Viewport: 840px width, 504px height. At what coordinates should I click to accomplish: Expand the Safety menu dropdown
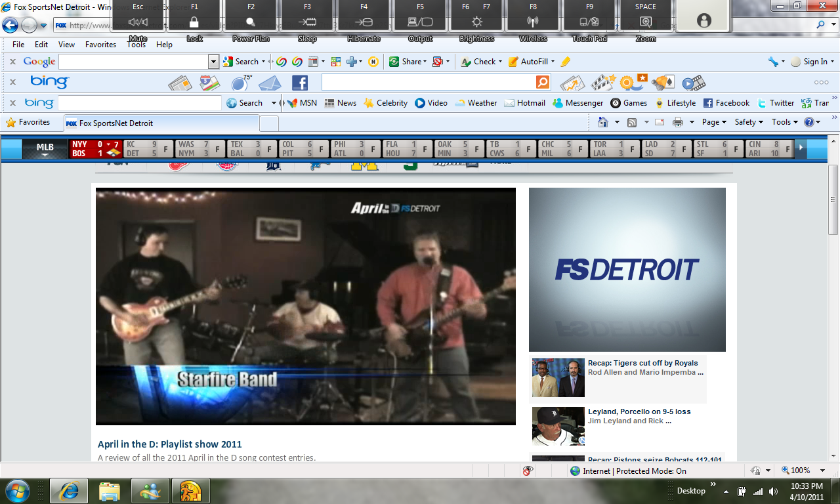tap(749, 122)
